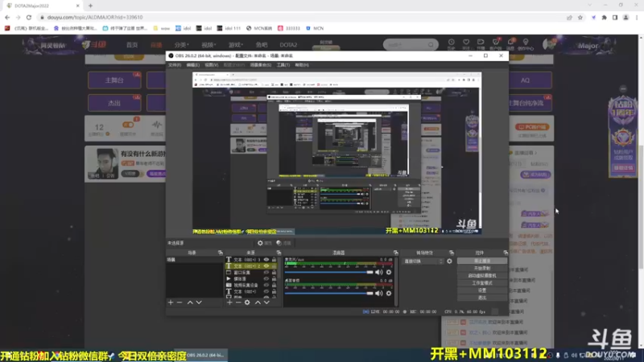644x362 pixels.
Task: Open transition properties gear icon
Action: [x=449, y=261]
